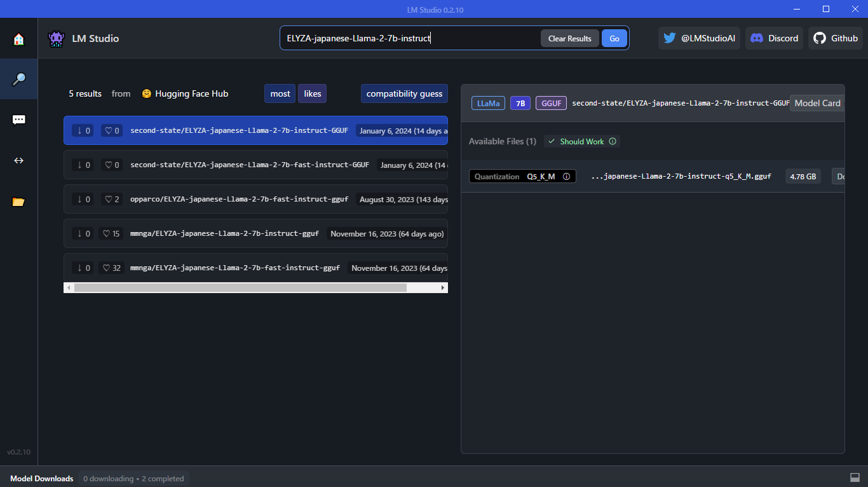Image resolution: width=868 pixels, height=487 pixels.
Task: Select second-state ELYZA 7b-fast-instruct-GGUF result
Action: pyautogui.click(x=255, y=165)
